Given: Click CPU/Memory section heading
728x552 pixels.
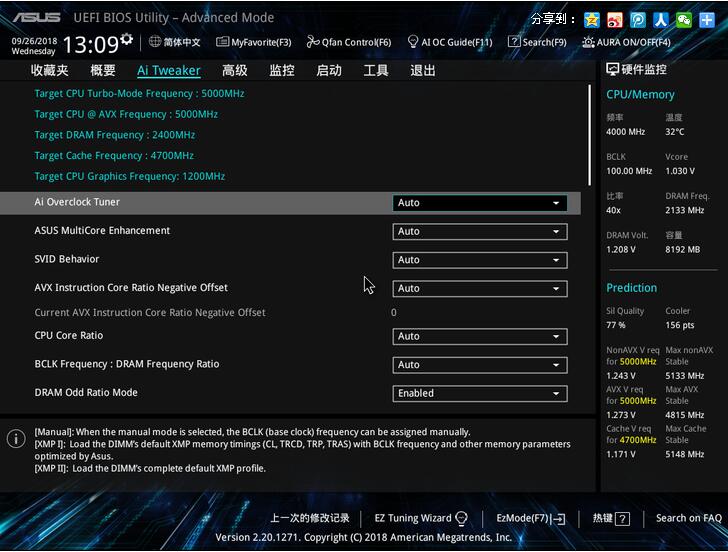Looking at the screenshot, I should click(640, 95).
